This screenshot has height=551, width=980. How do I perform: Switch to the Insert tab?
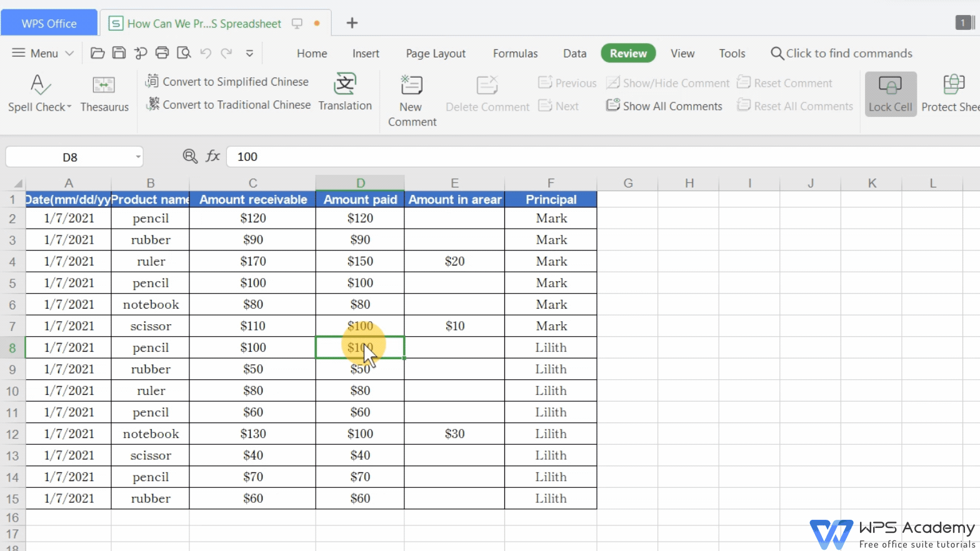coord(366,54)
